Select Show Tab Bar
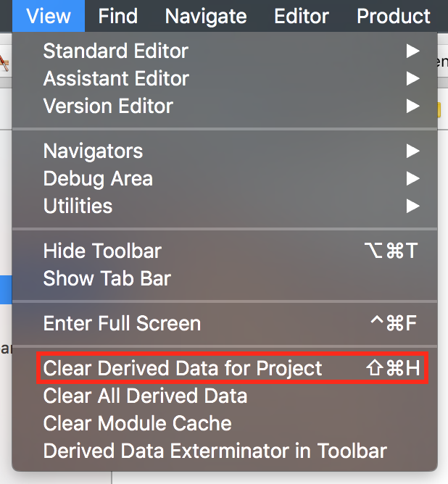 pyautogui.click(x=107, y=278)
